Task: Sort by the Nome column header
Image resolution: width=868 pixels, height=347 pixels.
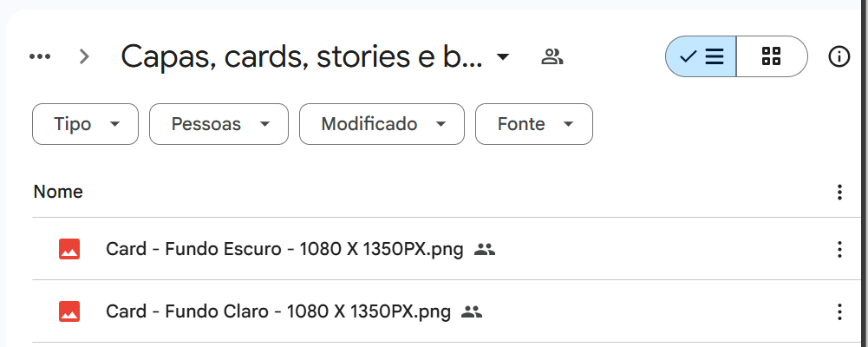Action: point(58,192)
